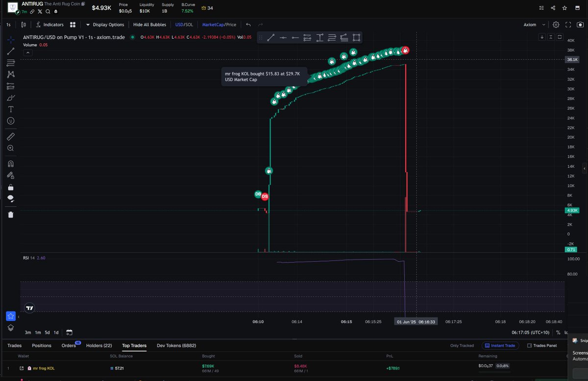Share the token via share icon
The image size is (588, 381).
tap(553, 8)
